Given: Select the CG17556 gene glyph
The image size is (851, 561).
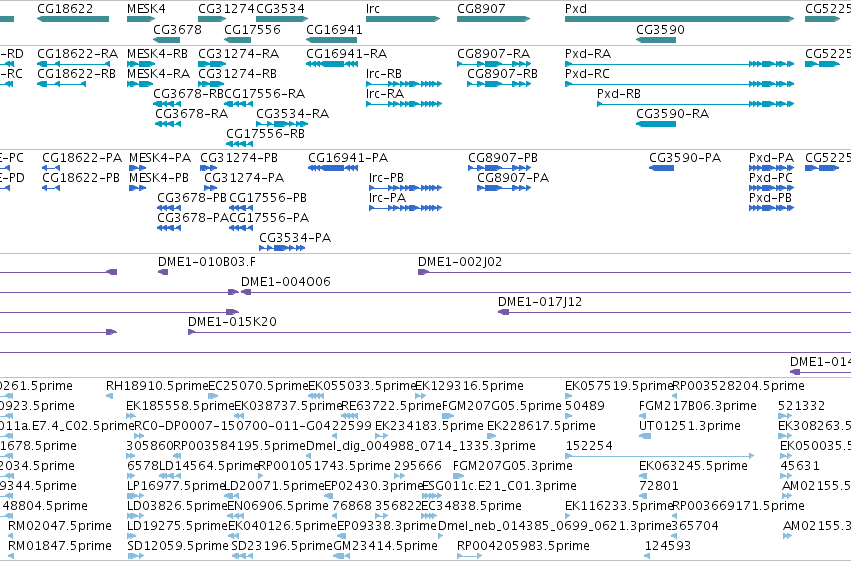Looking at the screenshot, I should pyautogui.click(x=238, y=40).
